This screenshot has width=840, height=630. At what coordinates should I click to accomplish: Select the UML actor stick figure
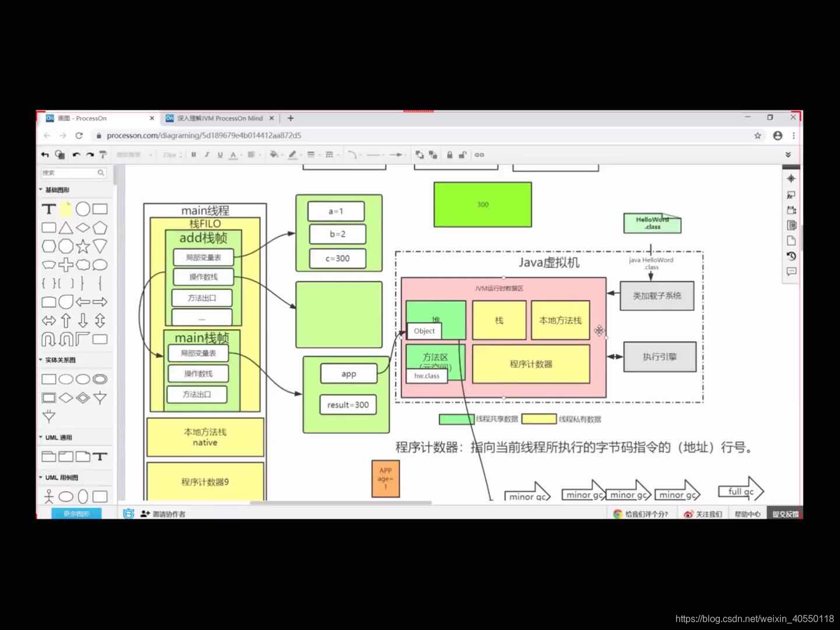coord(48,496)
